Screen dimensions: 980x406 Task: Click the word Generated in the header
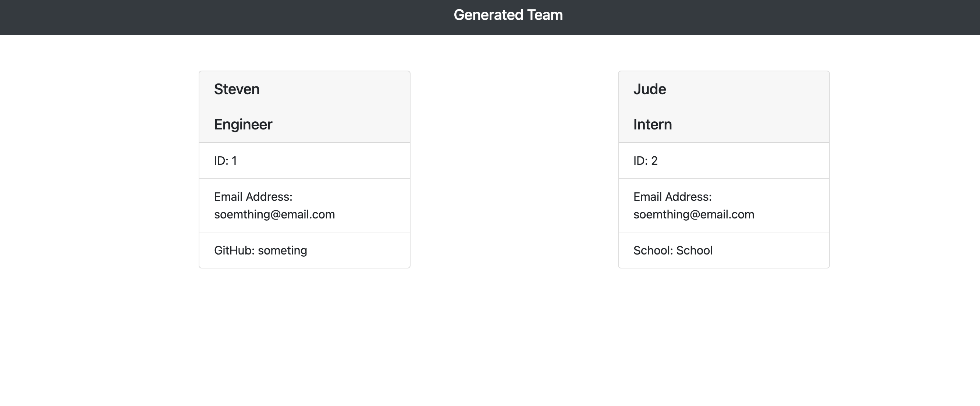pyautogui.click(x=489, y=15)
